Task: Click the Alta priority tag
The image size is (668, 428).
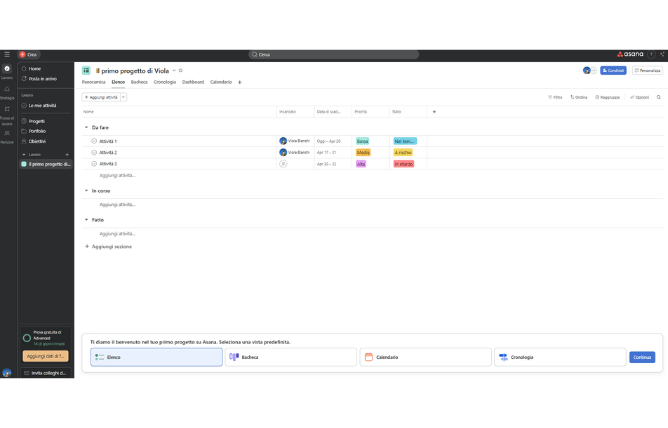Action: pyautogui.click(x=361, y=163)
